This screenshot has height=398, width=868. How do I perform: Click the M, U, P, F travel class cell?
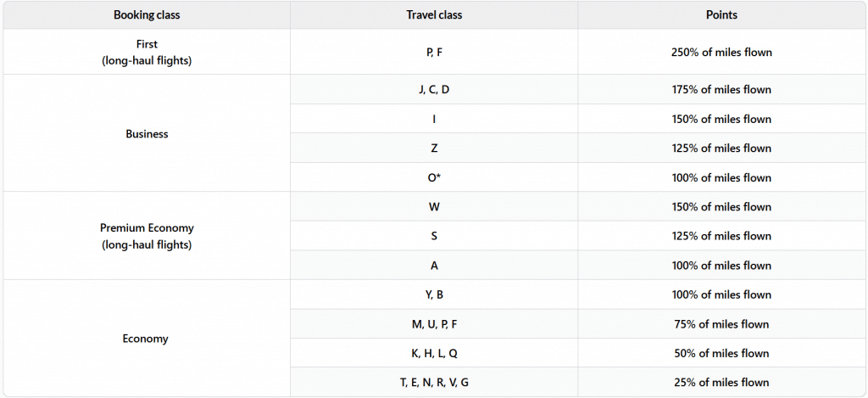(434, 324)
